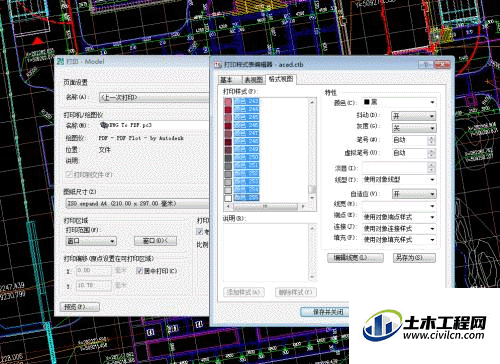Toggle the 打印到文件(F) checkbox
The width and height of the screenshot is (500, 364).
coord(69,175)
